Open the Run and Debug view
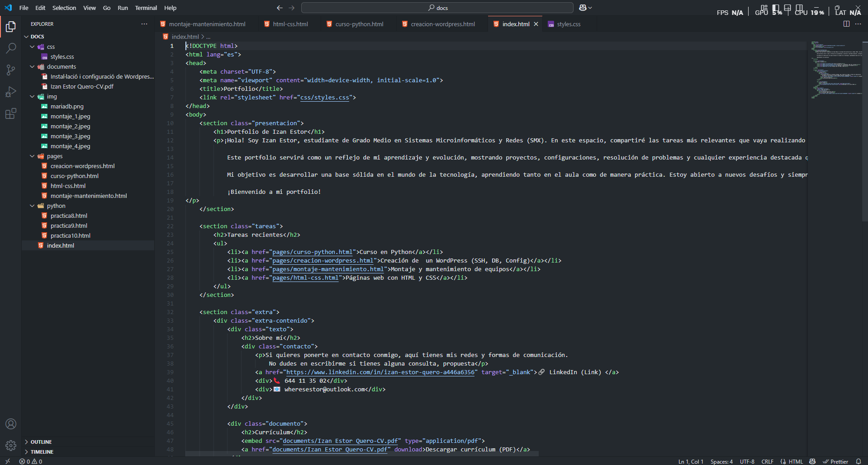The height and width of the screenshot is (465, 868). [11, 92]
